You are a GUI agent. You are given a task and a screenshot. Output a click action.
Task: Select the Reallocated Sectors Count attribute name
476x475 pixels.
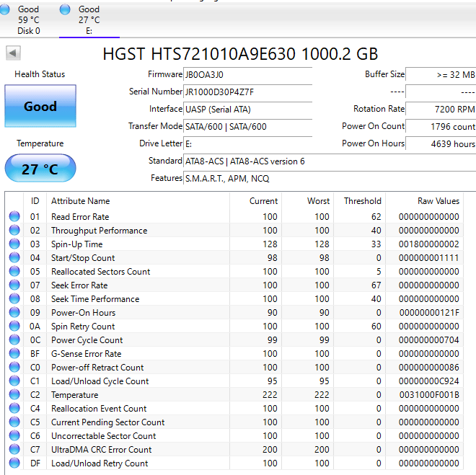(100, 272)
